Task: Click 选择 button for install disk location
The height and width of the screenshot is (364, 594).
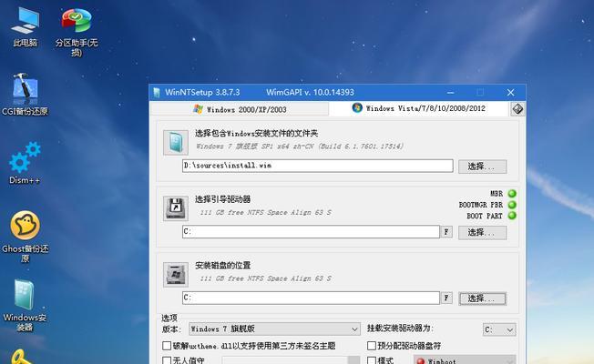Action: click(482, 298)
